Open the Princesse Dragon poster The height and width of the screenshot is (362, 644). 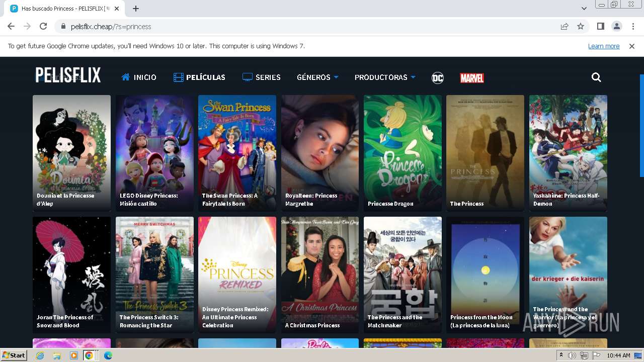403,153
